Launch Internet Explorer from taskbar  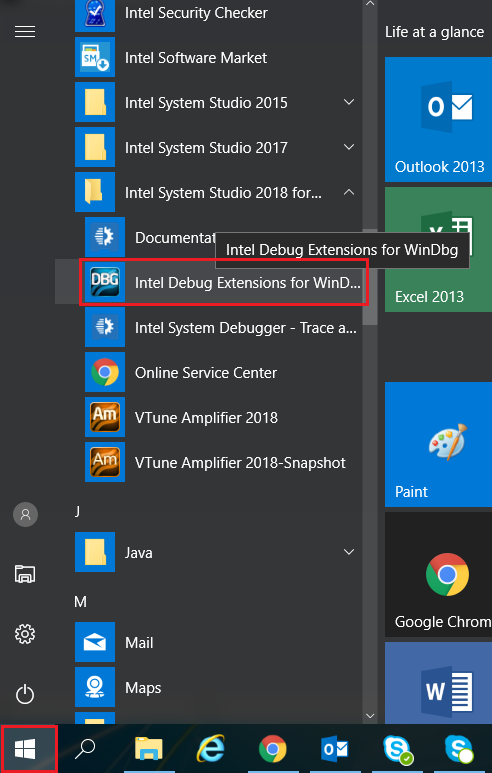pos(211,749)
